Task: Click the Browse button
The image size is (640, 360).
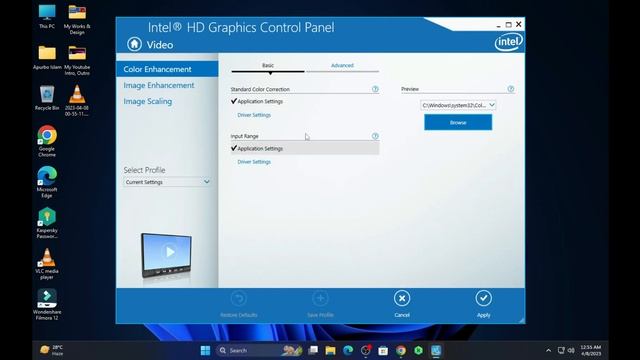Action: coord(458,122)
